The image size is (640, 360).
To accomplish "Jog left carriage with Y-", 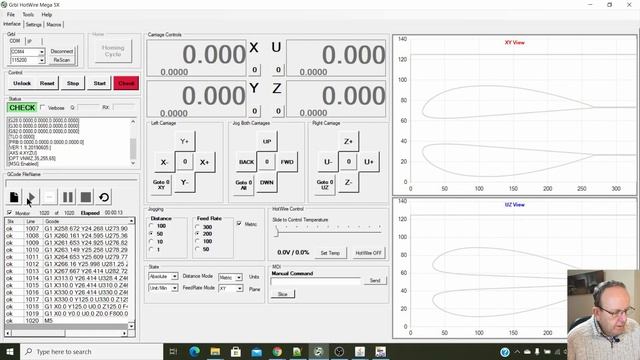I will [184, 182].
